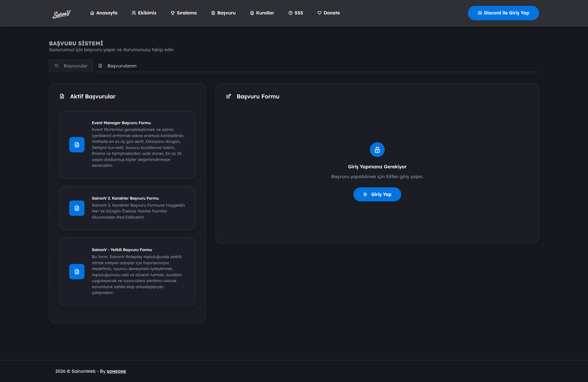Click the Aktif Başvurular header icon
This screenshot has height=382, width=588.
[x=62, y=96]
